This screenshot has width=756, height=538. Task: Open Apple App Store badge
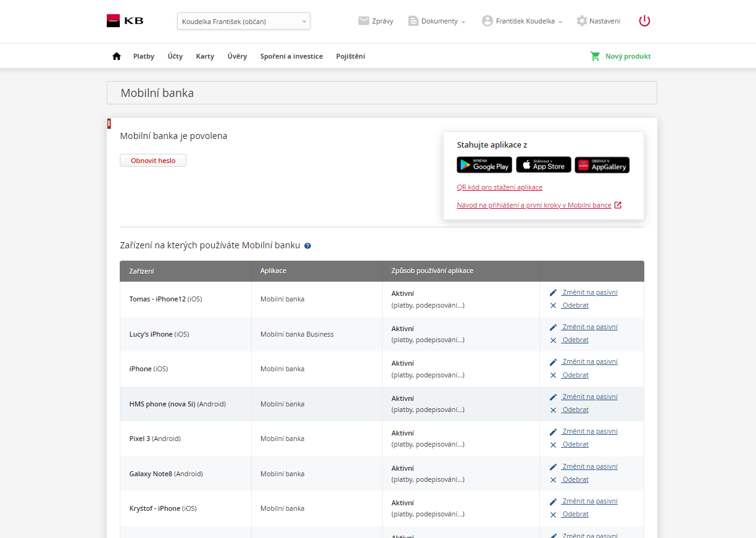543,165
